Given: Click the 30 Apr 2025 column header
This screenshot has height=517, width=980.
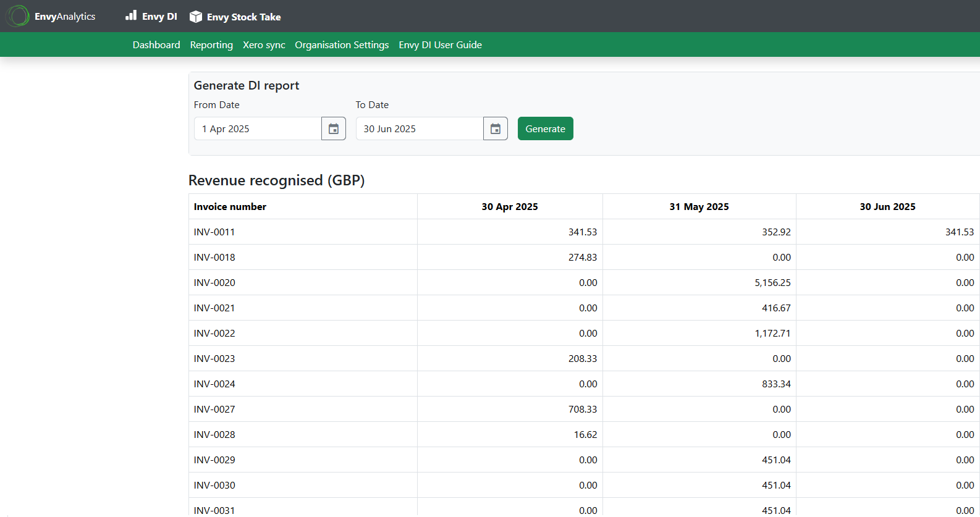Looking at the screenshot, I should [510, 206].
